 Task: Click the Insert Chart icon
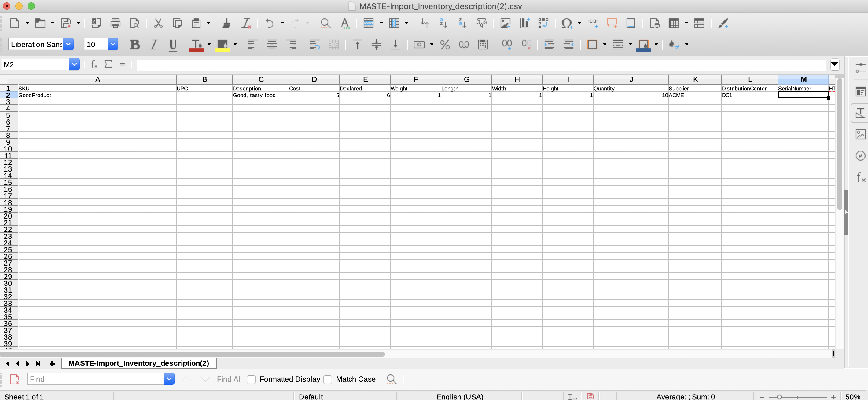(x=524, y=23)
